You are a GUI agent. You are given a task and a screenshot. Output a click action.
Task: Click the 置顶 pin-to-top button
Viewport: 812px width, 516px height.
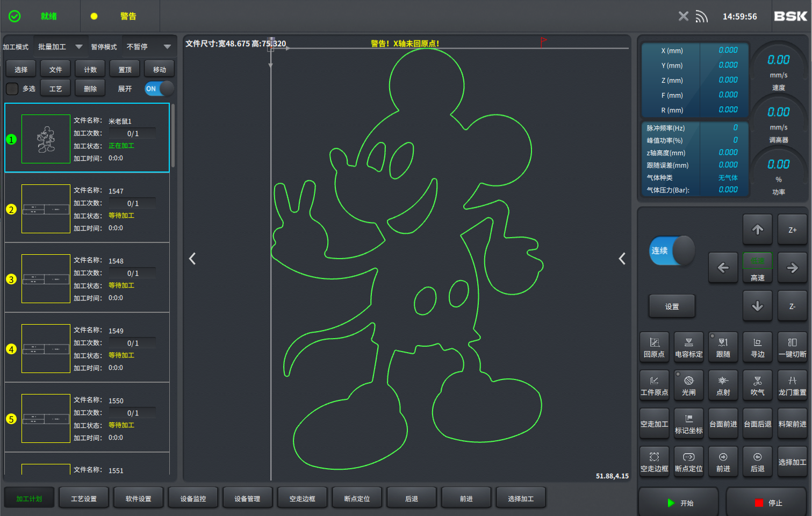(125, 69)
